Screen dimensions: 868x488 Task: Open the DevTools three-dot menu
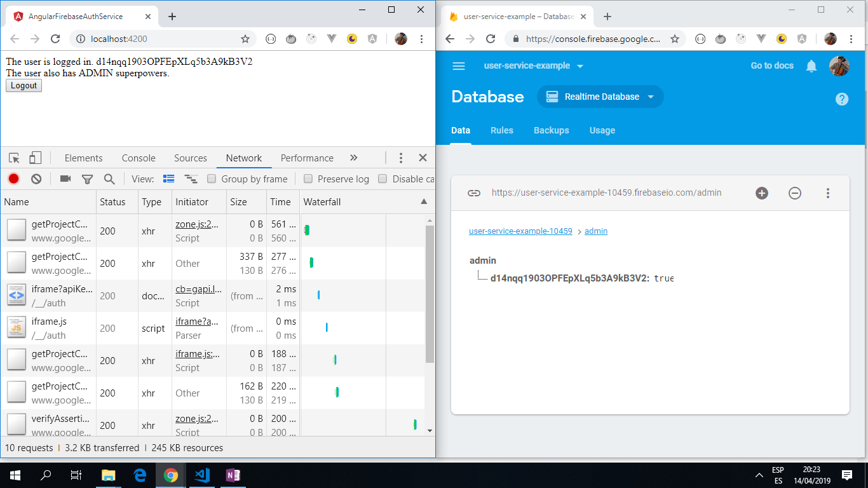pos(401,158)
